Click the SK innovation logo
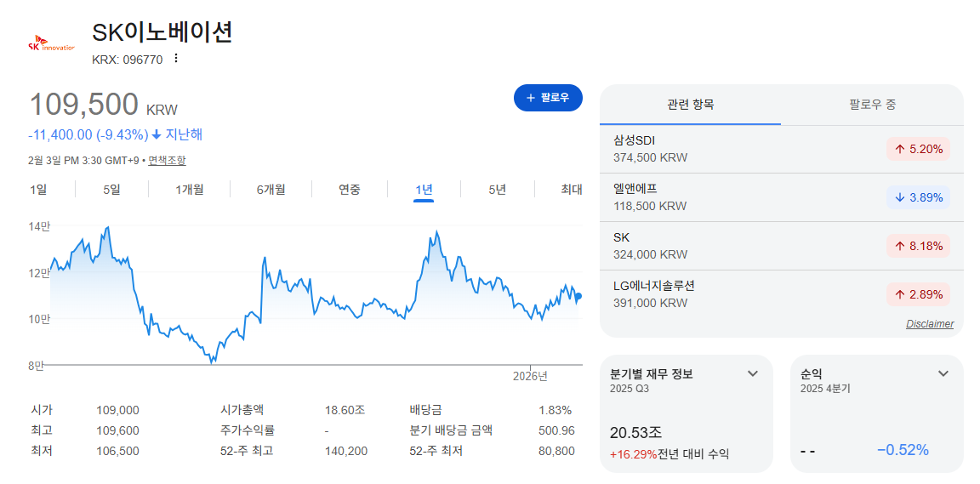Screen dimensions: 980x484 [x=51, y=43]
